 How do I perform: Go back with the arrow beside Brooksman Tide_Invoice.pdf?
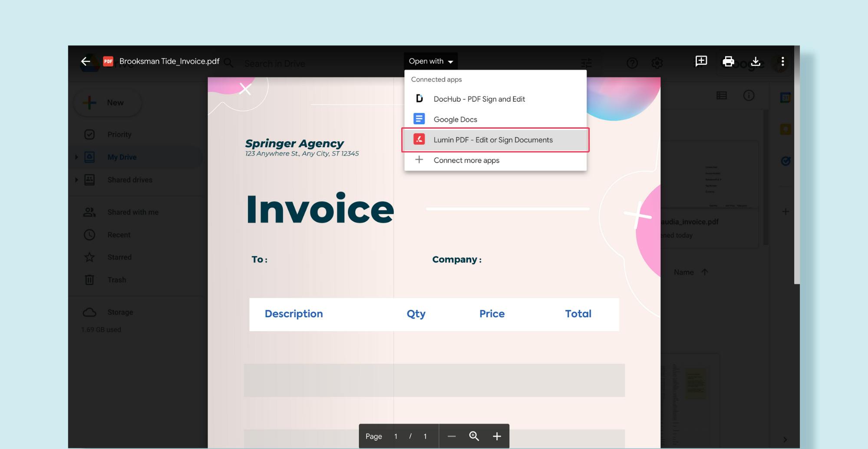(86, 61)
